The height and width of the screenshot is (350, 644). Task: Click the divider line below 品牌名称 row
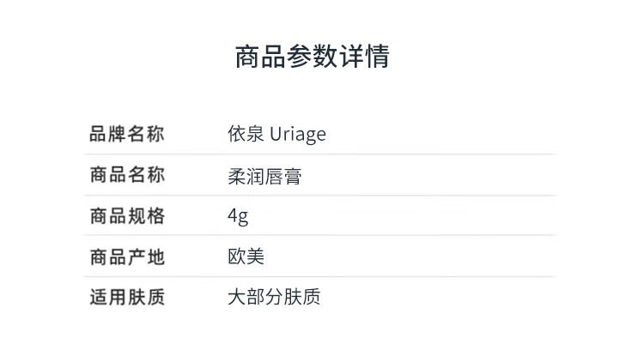(320, 154)
